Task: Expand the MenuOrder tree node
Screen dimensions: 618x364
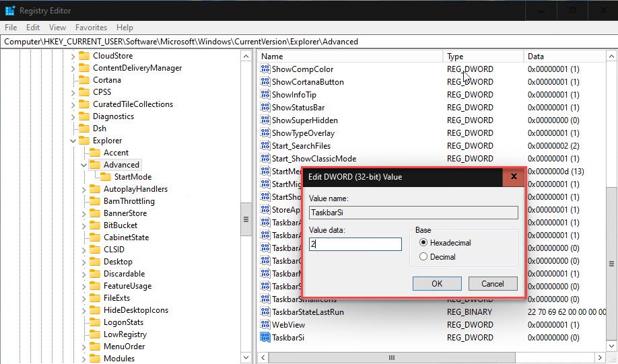Action: (83, 347)
